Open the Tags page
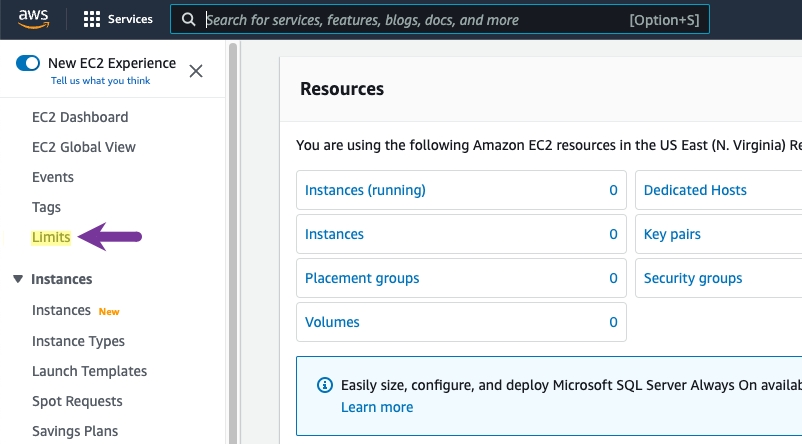 [x=46, y=207]
